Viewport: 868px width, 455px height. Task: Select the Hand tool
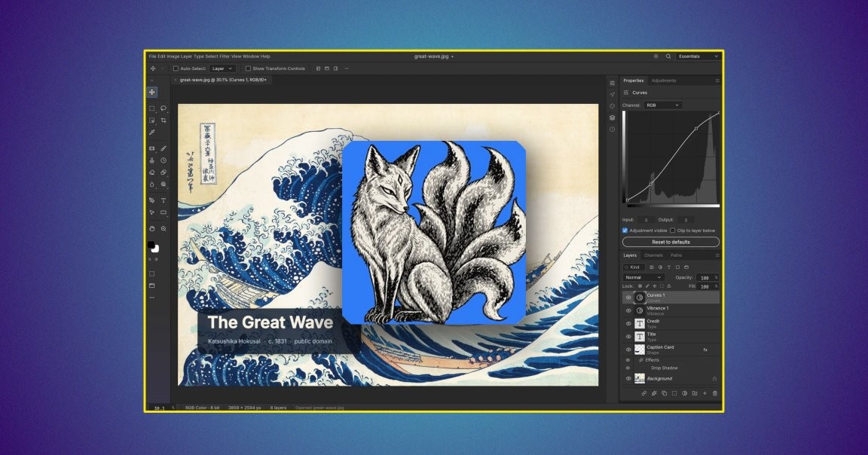pos(151,228)
